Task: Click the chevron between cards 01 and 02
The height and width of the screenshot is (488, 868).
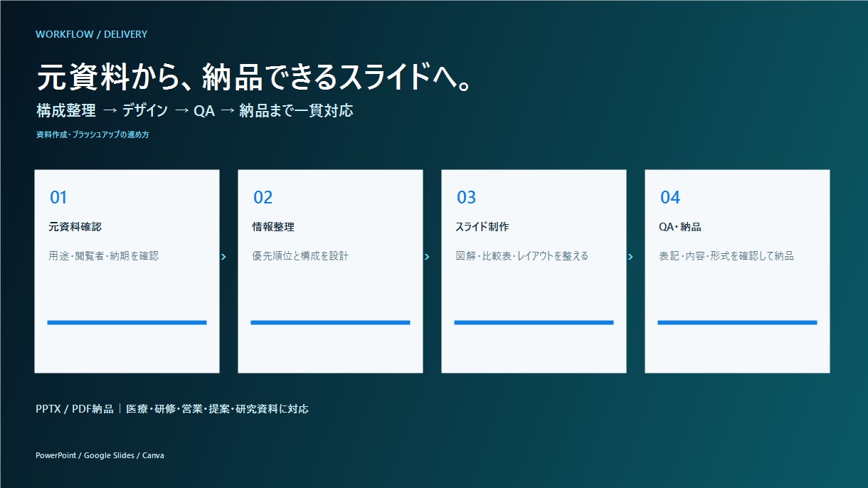Action: click(x=223, y=257)
